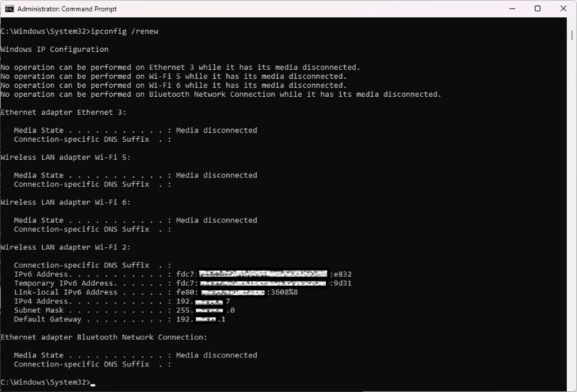Screen dimensions: 577x392
Task: Click the "Wireless LAN adapter Wi-Fi 5:" heading
Action: click(65, 157)
